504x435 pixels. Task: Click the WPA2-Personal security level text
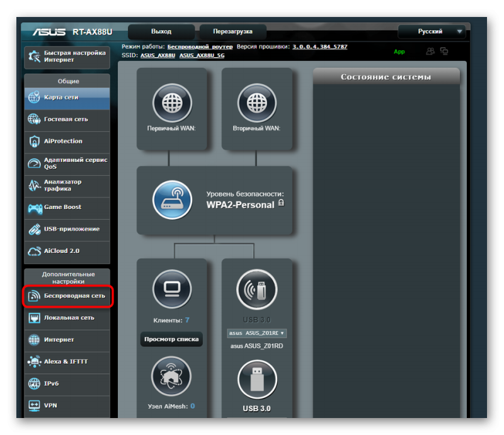point(241,205)
